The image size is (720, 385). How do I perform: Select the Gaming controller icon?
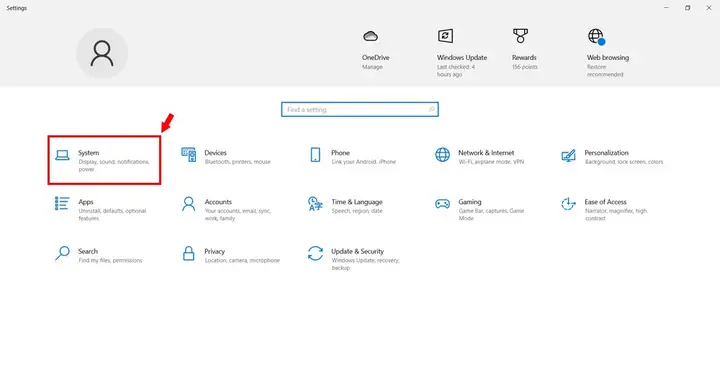(443, 204)
